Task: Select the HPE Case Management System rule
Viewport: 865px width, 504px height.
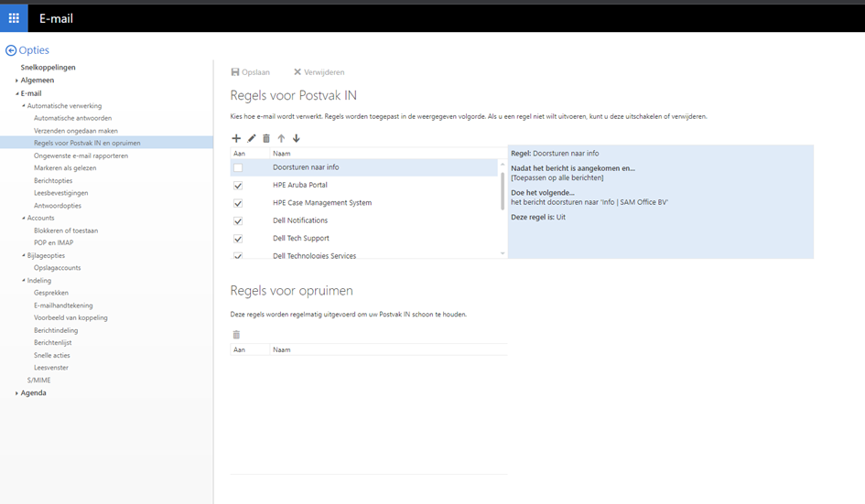Action: coord(322,203)
